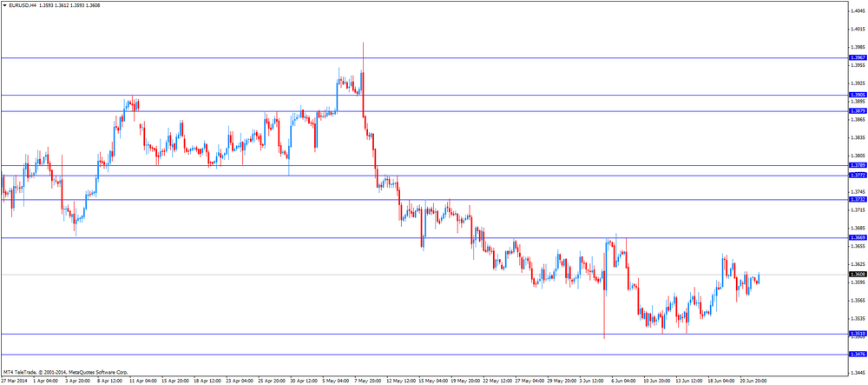The width and height of the screenshot is (868, 385).
Task: Click the blue 1.3772 price label
Action: (x=858, y=175)
